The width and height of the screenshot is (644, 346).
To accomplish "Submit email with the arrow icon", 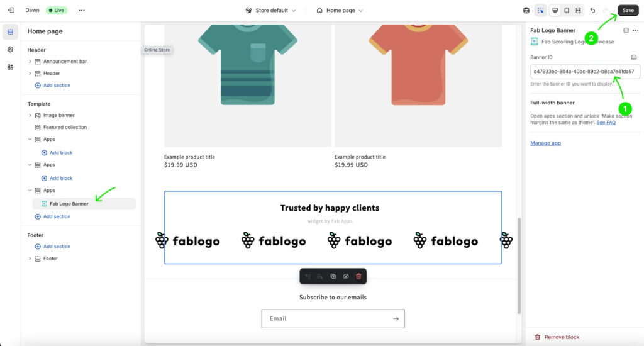I will pyautogui.click(x=396, y=318).
